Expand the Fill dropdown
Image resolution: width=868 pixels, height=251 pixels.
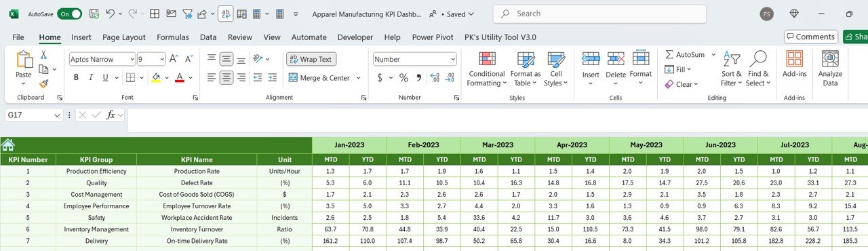click(689, 69)
